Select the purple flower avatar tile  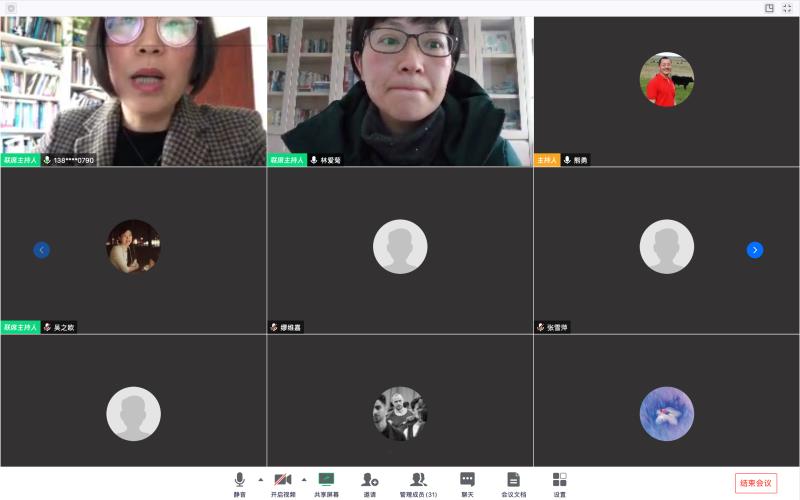[666, 413]
